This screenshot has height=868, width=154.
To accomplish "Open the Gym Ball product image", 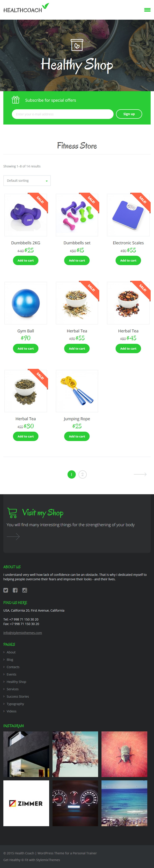I will 26,303.
